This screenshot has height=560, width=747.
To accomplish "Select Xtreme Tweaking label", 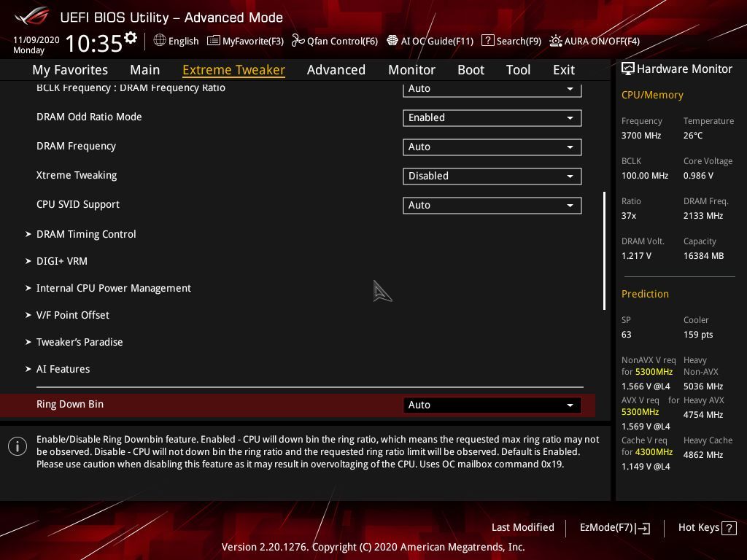I will click(77, 175).
